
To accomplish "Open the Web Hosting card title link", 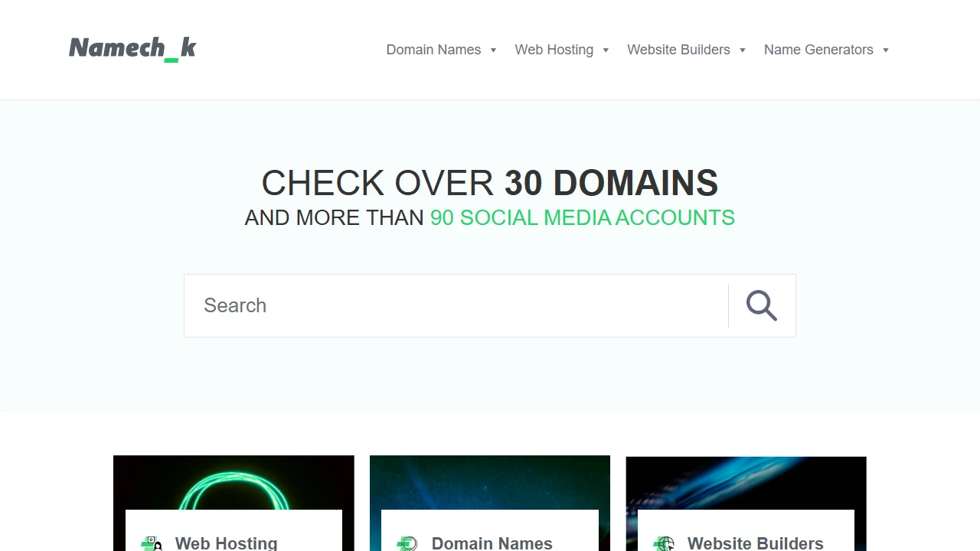I will (226, 543).
